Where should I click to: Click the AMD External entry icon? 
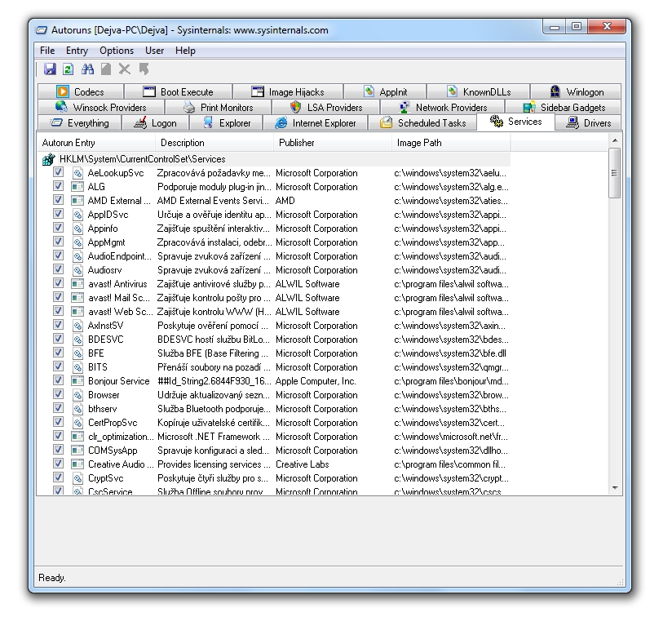coord(77,201)
